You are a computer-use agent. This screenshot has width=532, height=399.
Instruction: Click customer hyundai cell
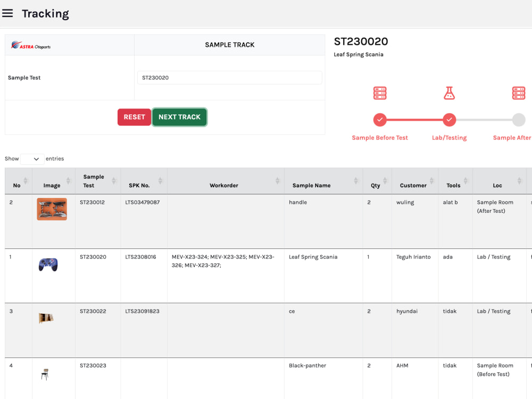[407, 311]
